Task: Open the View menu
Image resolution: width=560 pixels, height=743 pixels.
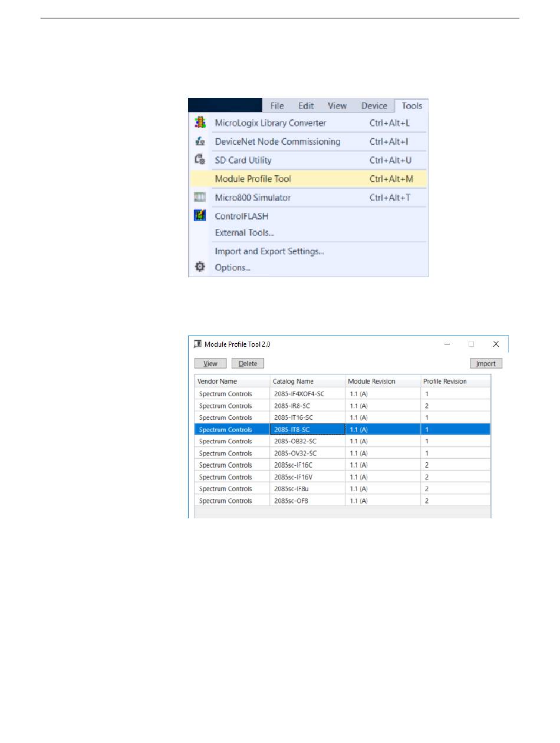Action: [337, 106]
